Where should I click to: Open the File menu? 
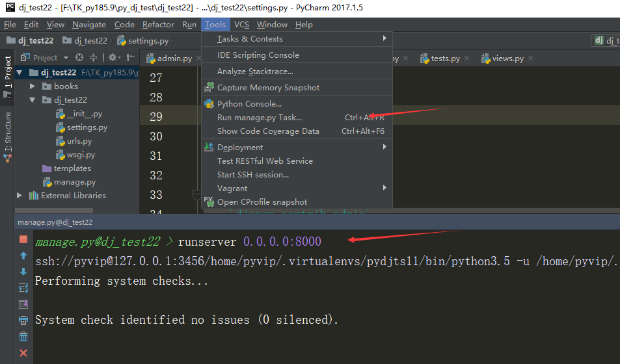pos(10,25)
